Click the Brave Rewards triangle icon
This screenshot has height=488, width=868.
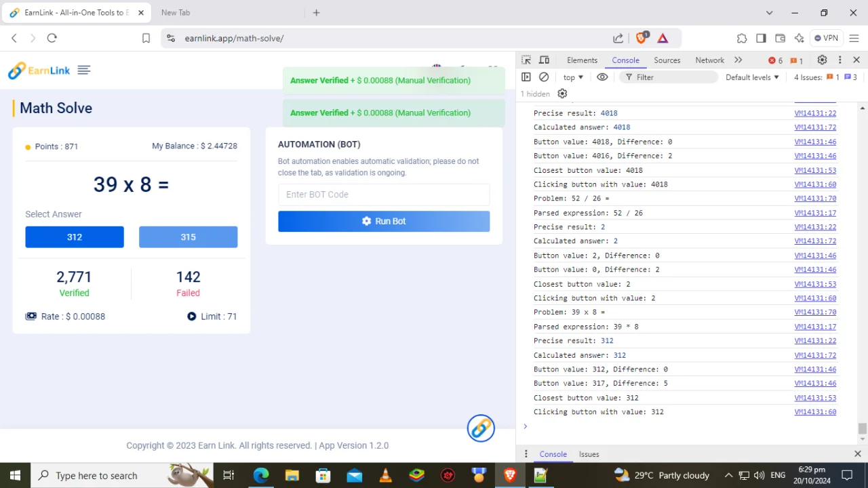(x=663, y=38)
